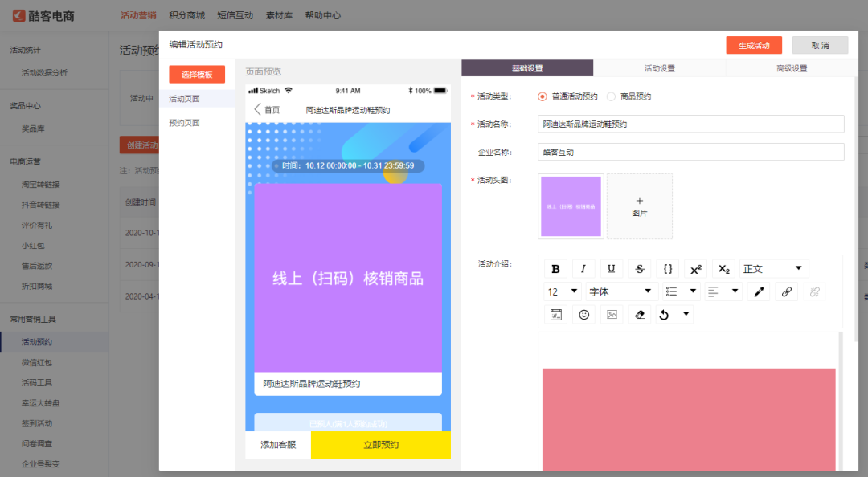Open 幸运大转盘 in the left sidebar
Screen dimensions: 868x477
(x=40, y=403)
